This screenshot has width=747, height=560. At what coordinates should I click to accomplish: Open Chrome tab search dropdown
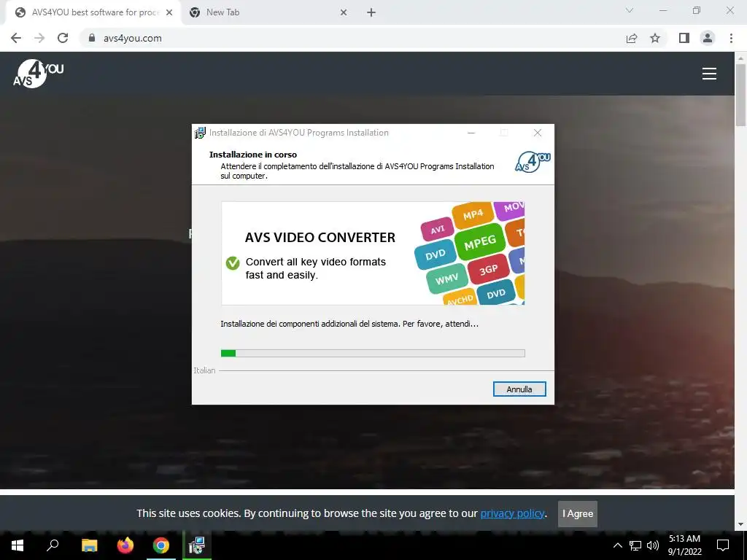[x=630, y=10]
